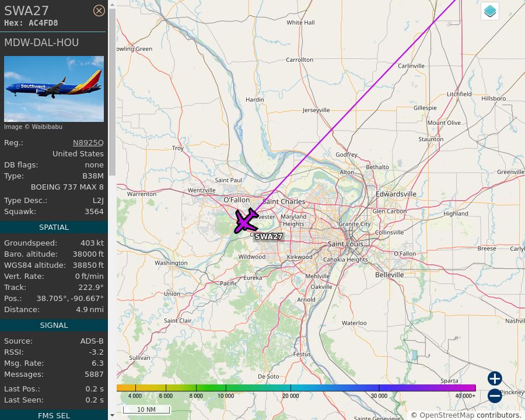Viewport: 525px width, 420px height.
Task: Click the source value ADS-B
Action: (x=92, y=341)
